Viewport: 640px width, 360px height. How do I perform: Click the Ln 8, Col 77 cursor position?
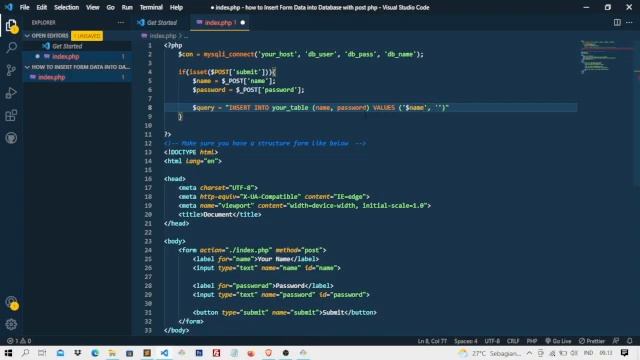coord(432,341)
